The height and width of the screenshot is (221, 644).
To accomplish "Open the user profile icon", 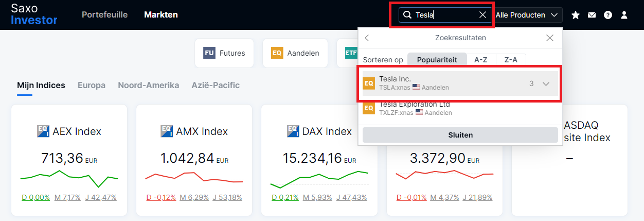I will (624, 15).
